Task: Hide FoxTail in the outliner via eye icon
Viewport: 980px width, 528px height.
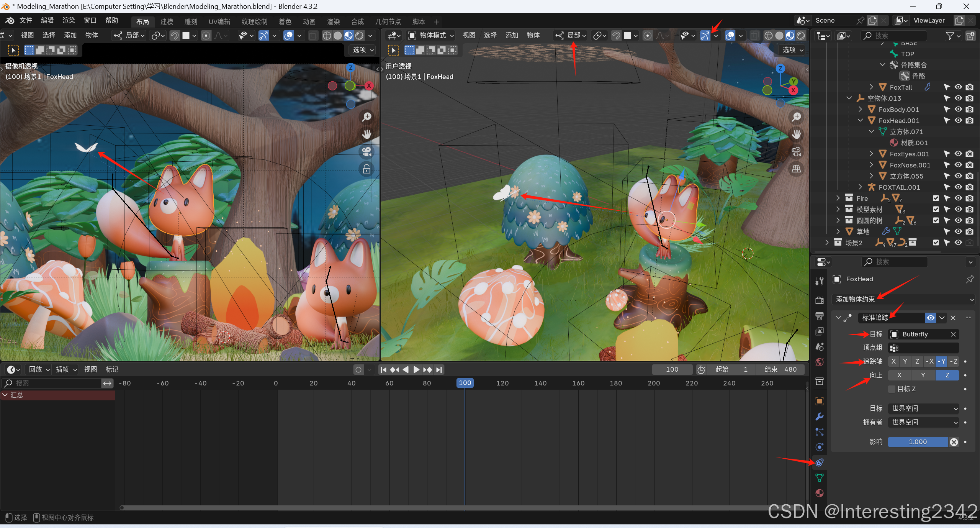Action: click(958, 87)
